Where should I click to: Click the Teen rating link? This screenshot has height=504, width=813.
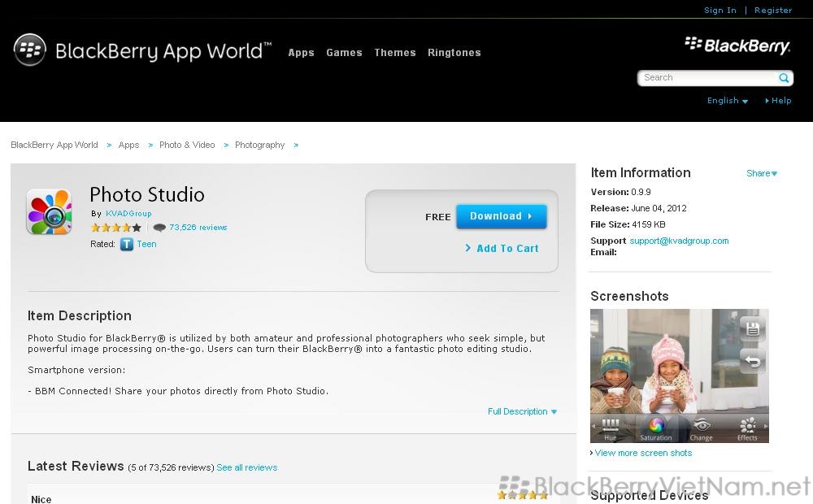[x=146, y=244]
